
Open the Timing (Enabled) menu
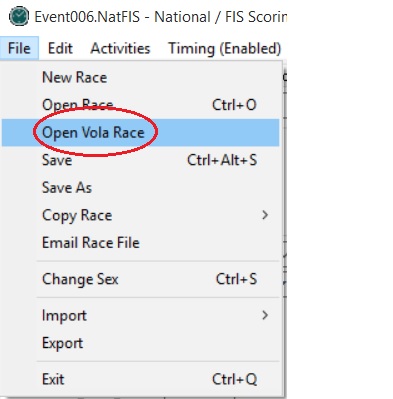[225, 48]
